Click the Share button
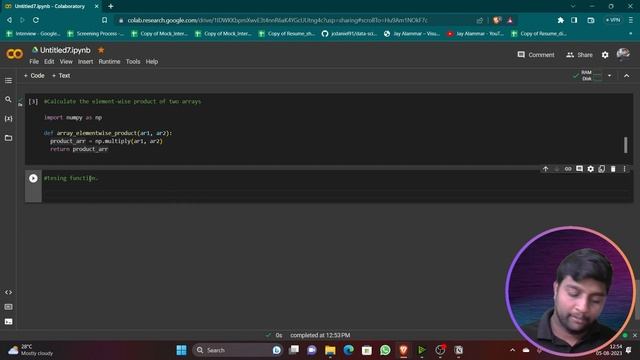 [579, 55]
